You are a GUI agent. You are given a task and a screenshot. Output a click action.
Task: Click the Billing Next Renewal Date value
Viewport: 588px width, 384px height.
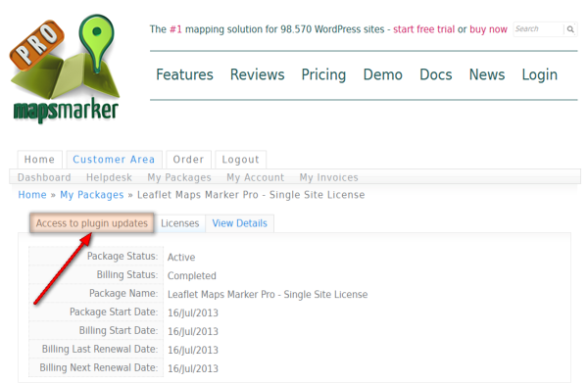193,368
